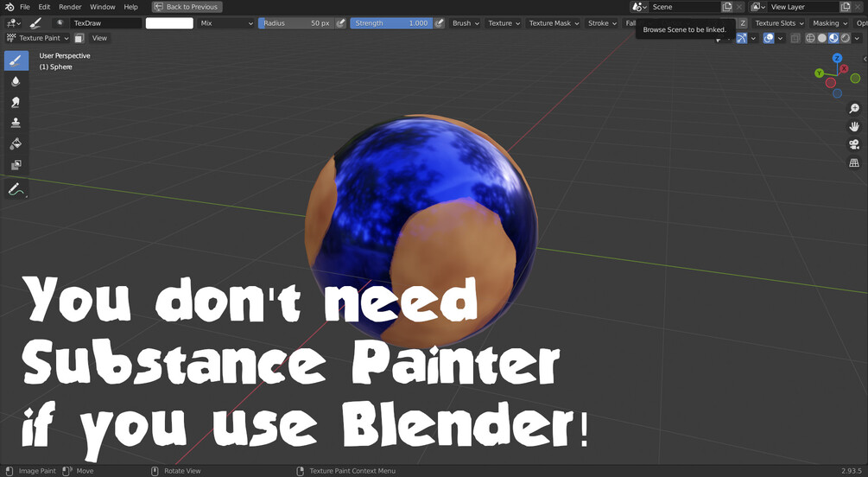Click the TexDraw brush name field

pos(105,23)
